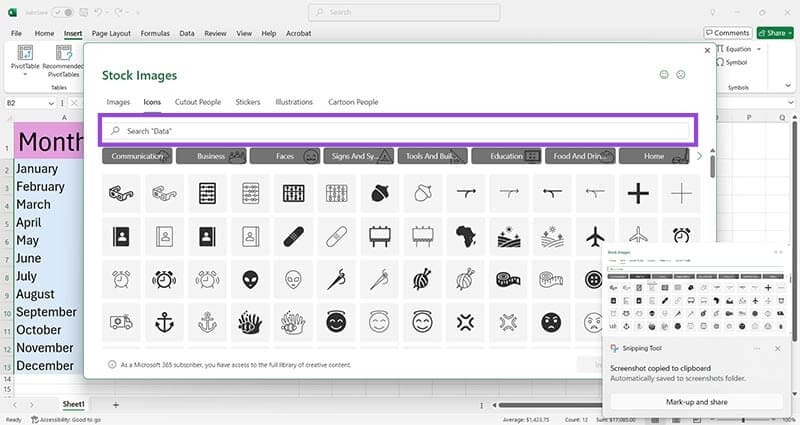Expand the PivotTable dropdown arrow
Image resolution: width=800 pixels, height=425 pixels.
(25, 74)
